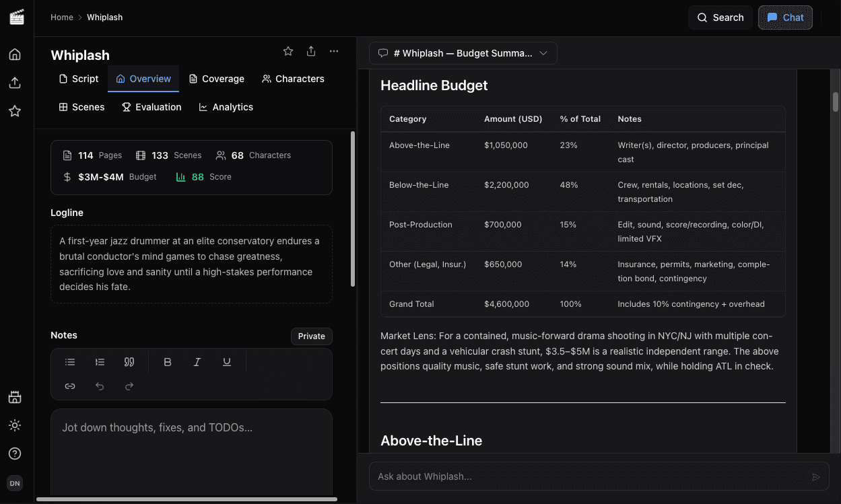
Task: Open the Whiplash Budget Summary chat selector
Action: (463, 53)
